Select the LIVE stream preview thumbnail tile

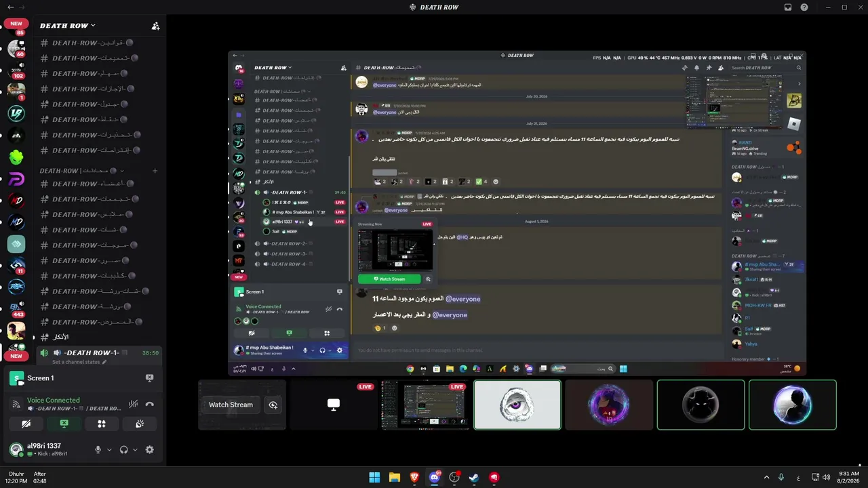click(x=425, y=405)
